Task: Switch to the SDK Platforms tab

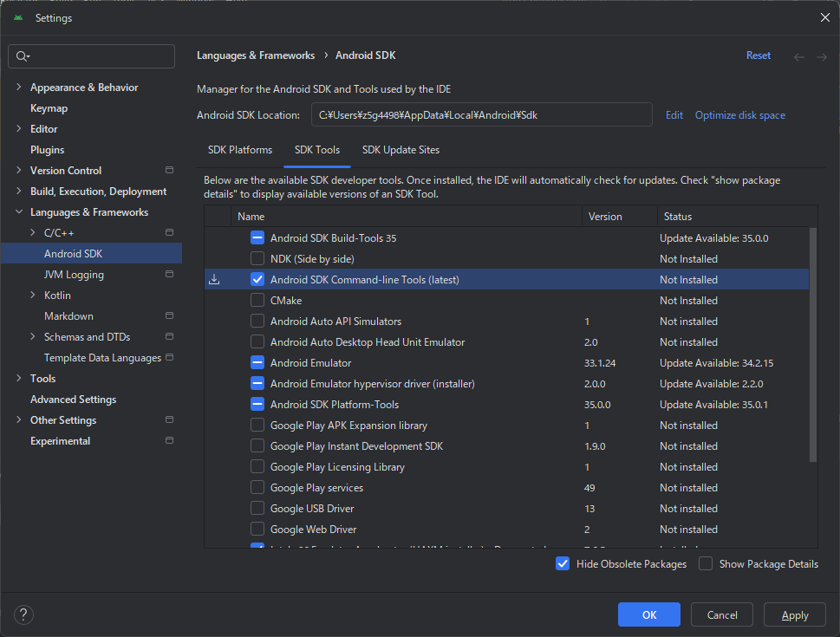Action: 240,150
